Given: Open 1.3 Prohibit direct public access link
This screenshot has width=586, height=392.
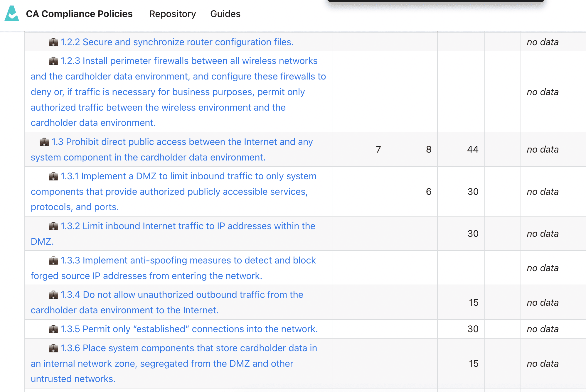Looking at the screenshot, I should pos(172,149).
